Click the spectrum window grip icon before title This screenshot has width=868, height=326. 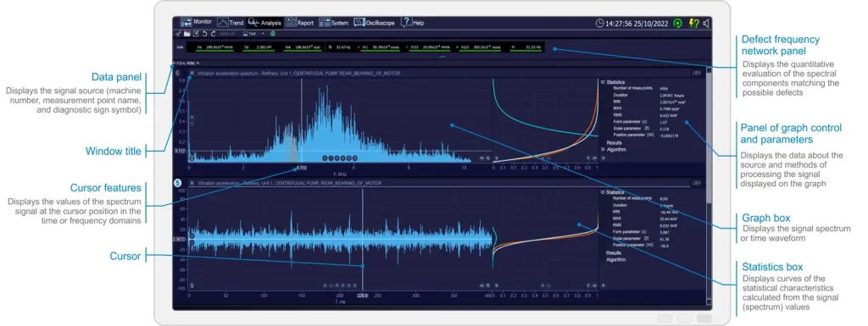(x=192, y=73)
